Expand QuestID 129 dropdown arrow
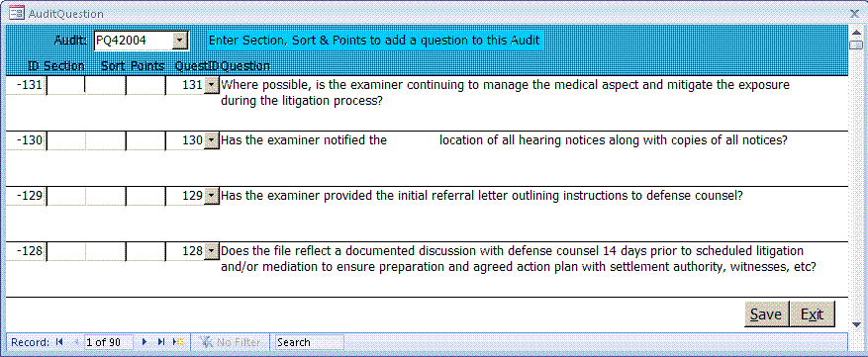This screenshot has width=868, height=357. click(212, 196)
